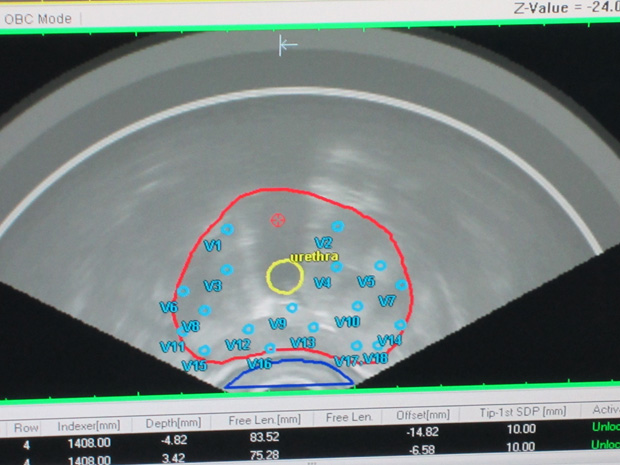This screenshot has width=620, height=465.
Task: Select the blue rectum contour outline
Action: pyautogui.click(x=288, y=374)
